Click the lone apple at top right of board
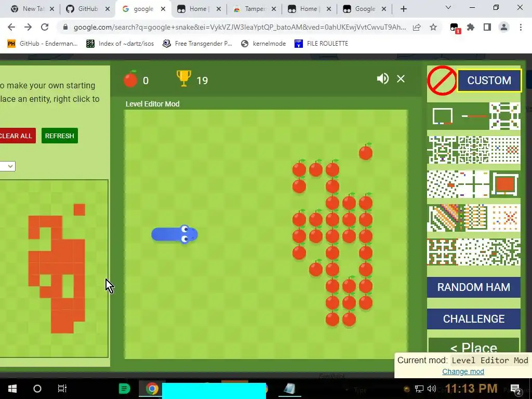This screenshot has height=399, width=532. [x=366, y=152]
